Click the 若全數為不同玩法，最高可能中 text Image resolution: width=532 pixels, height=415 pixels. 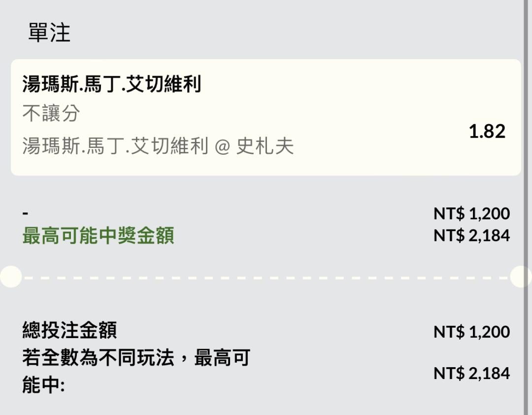136,371
